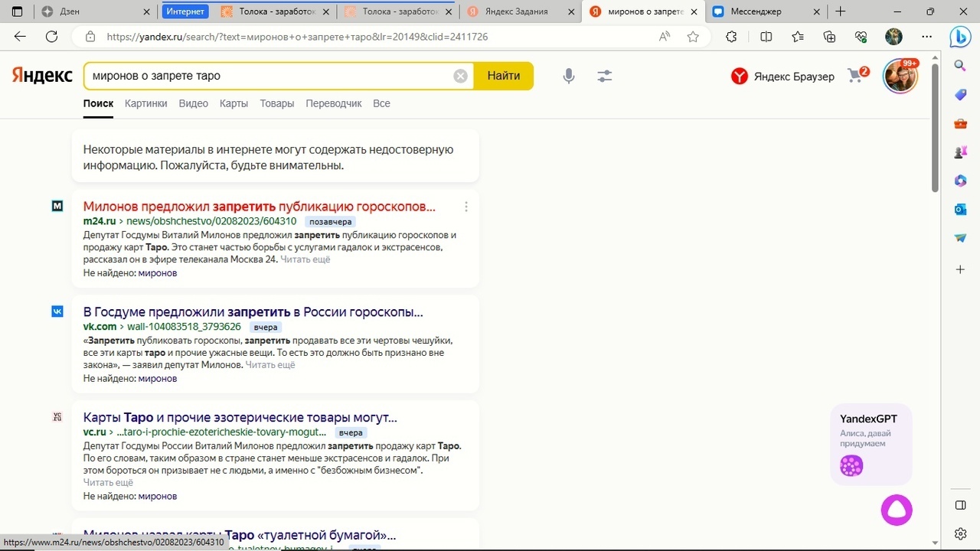Click Все to see more search categories

point(381,103)
